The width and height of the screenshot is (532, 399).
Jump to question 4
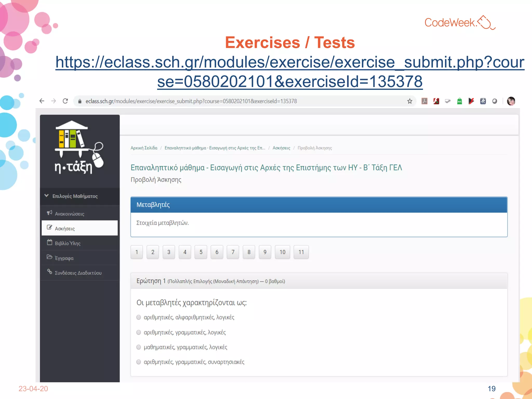185,252
